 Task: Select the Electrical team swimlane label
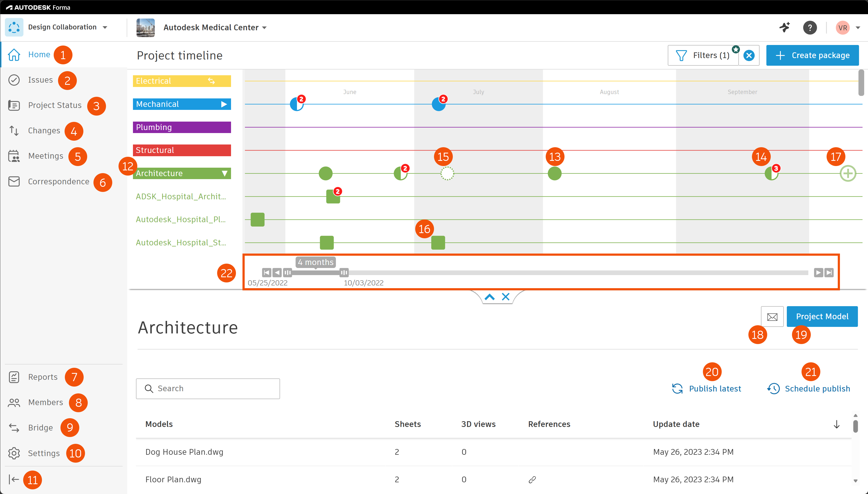coord(182,81)
